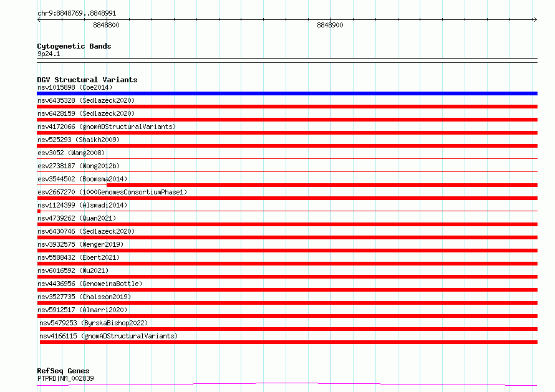Image resolution: width=555 pixels, height=392 pixels.
Task: Select variant nsv1015898 (Coe2014) label
Action: (75, 87)
